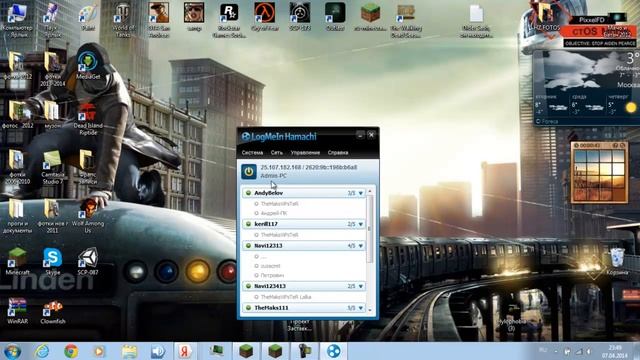Collapse the Navi123413 network arrow
Image resolution: width=640 pixels, height=360 pixels.
361,286
